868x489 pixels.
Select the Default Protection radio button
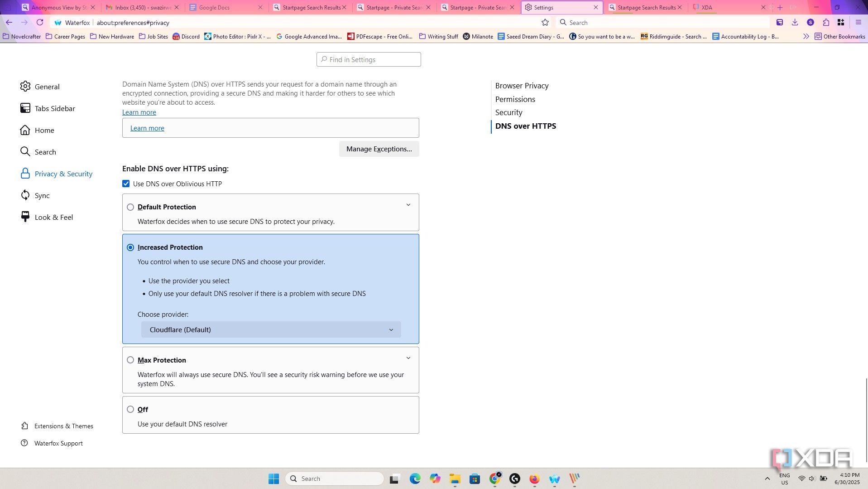[130, 207]
